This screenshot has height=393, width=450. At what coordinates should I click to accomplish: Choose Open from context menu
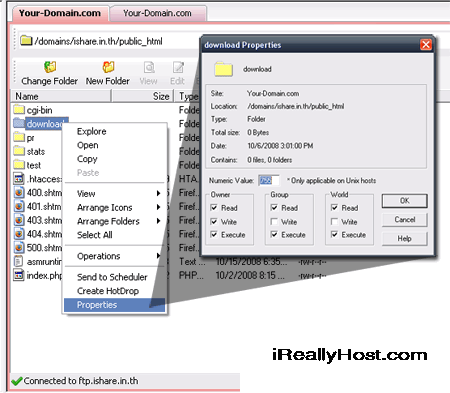(x=114, y=145)
